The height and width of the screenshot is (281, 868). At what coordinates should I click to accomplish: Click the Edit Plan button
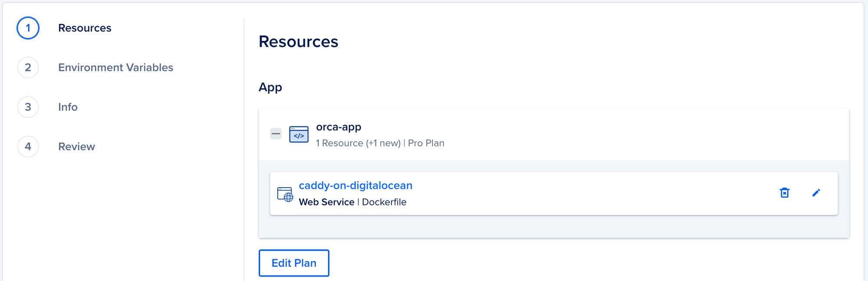pyautogui.click(x=294, y=263)
